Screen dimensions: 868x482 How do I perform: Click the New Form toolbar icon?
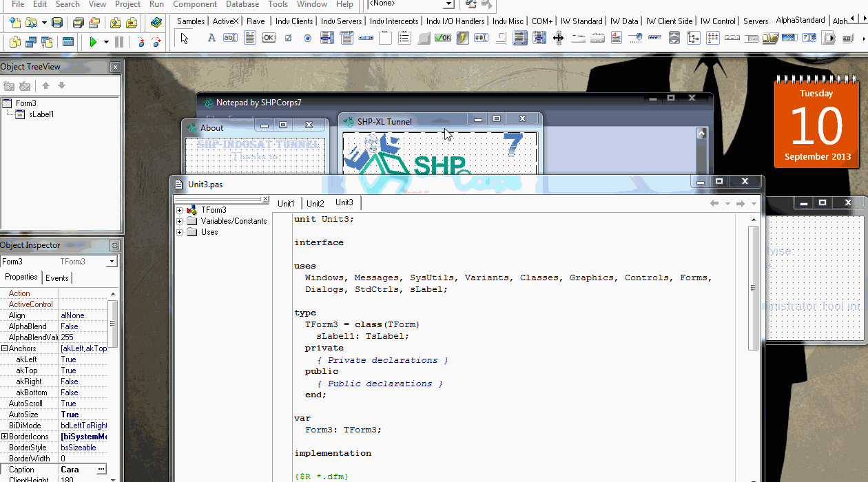pos(68,42)
